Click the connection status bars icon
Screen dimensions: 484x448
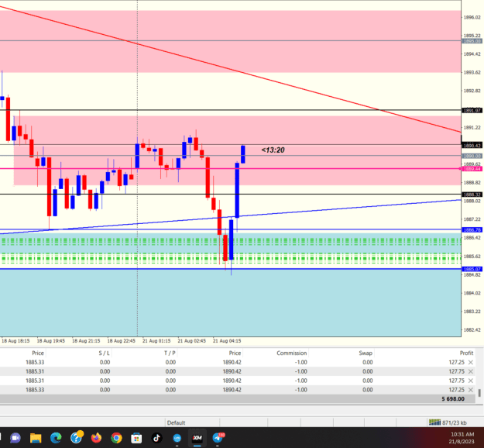coord(434,422)
